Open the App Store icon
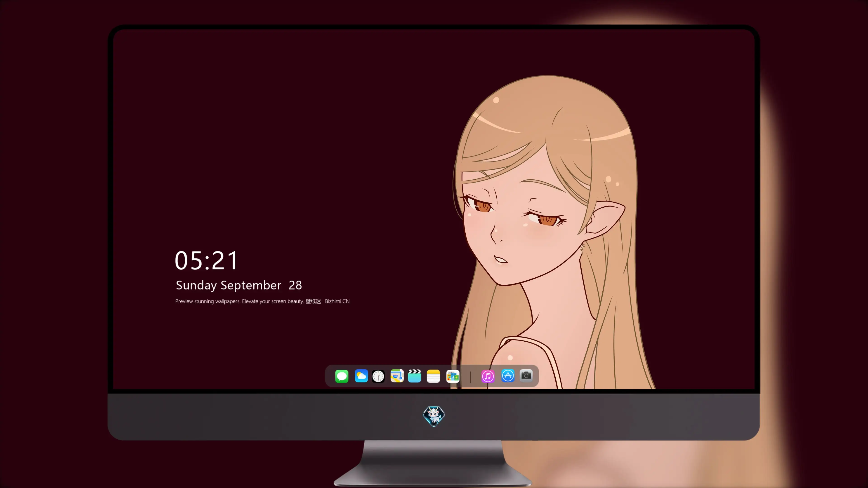 coord(507,376)
